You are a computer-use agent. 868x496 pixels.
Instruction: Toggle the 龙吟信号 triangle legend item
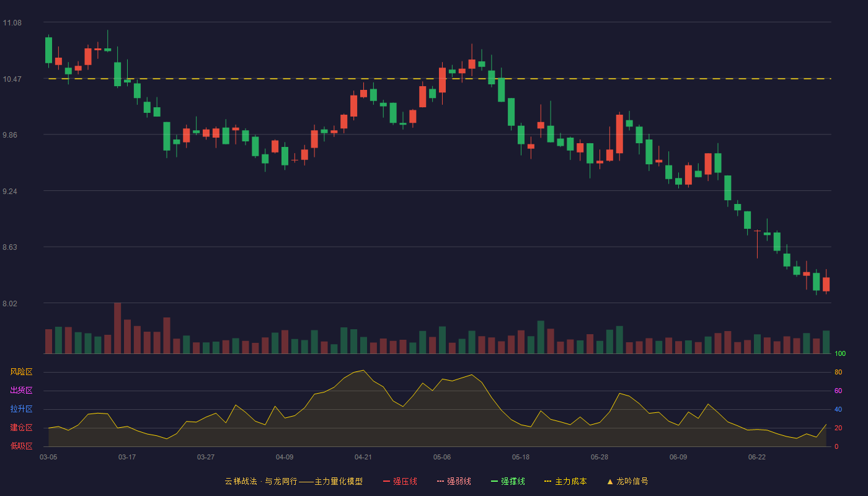tap(627, 481)
